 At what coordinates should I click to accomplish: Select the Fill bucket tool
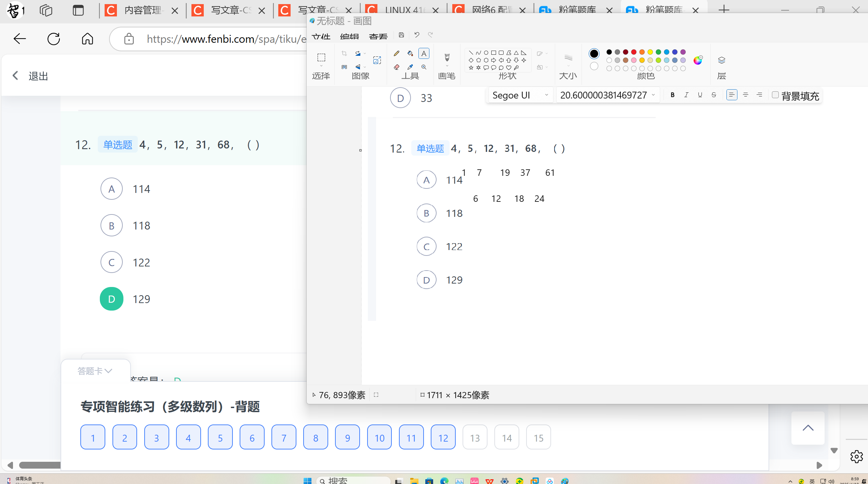[x=410, y=53]
